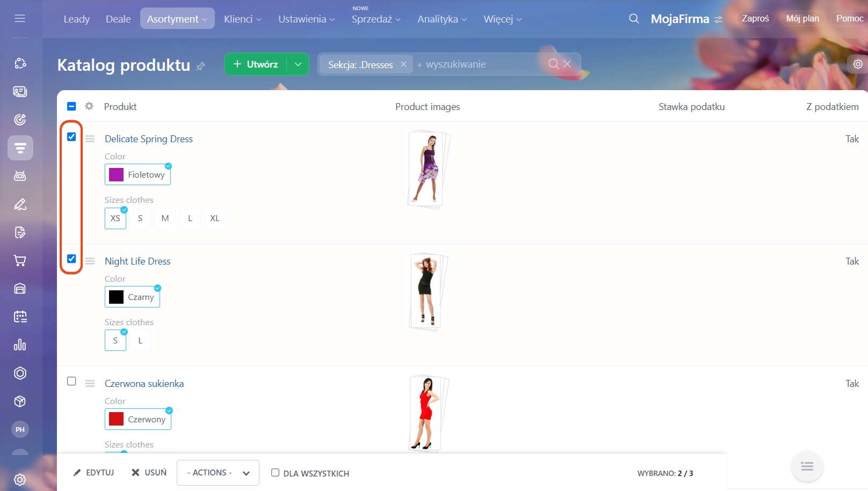The image size is (868, 491).
Task: Open the floating list menu button
Action: click(x=807, y=466)
